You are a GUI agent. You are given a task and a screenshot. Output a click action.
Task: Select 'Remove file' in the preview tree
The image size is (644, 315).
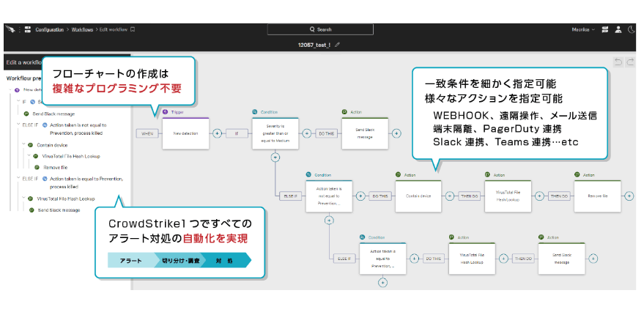tap(56, 168)
